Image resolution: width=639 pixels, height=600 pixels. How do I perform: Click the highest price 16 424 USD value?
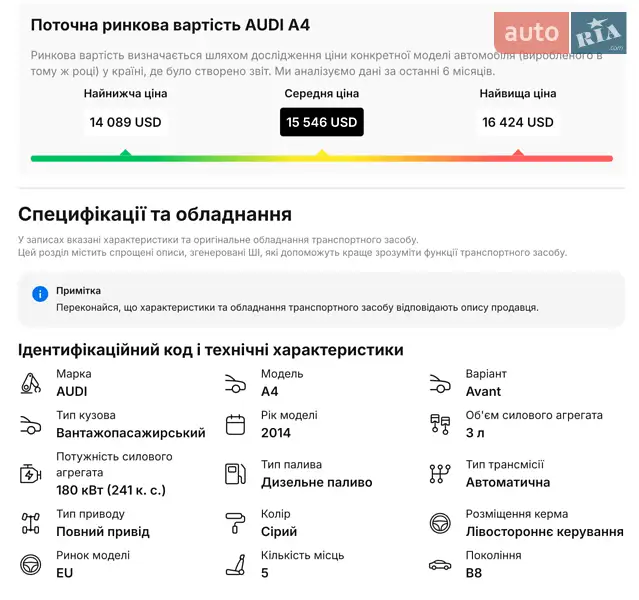(517, 122)
